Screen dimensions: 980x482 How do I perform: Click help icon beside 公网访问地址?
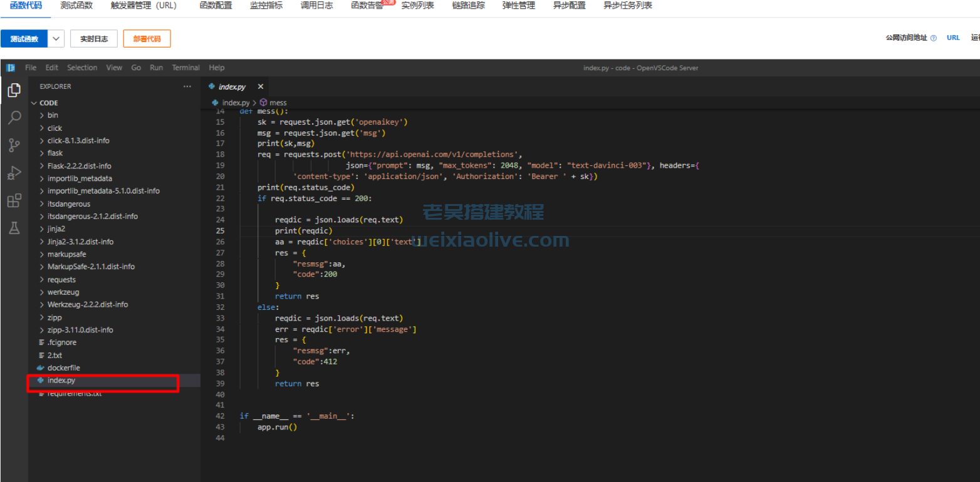click(934, 38)
